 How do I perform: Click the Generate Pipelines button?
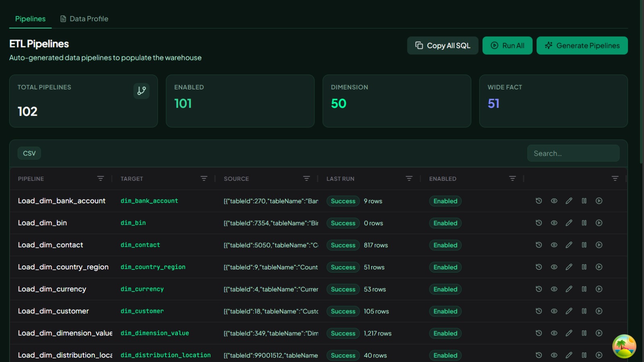(582, 46)
